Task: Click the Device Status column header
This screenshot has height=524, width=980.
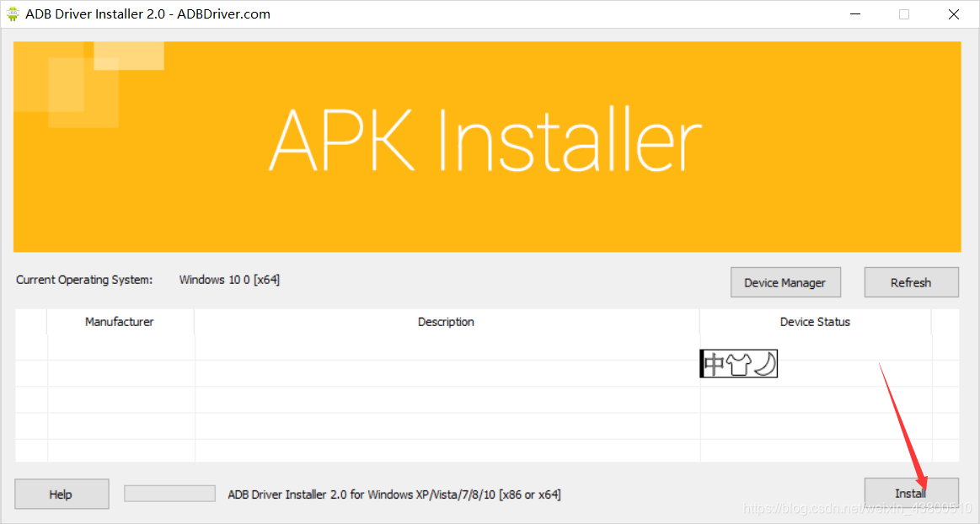Action: (x=815, y=322)
